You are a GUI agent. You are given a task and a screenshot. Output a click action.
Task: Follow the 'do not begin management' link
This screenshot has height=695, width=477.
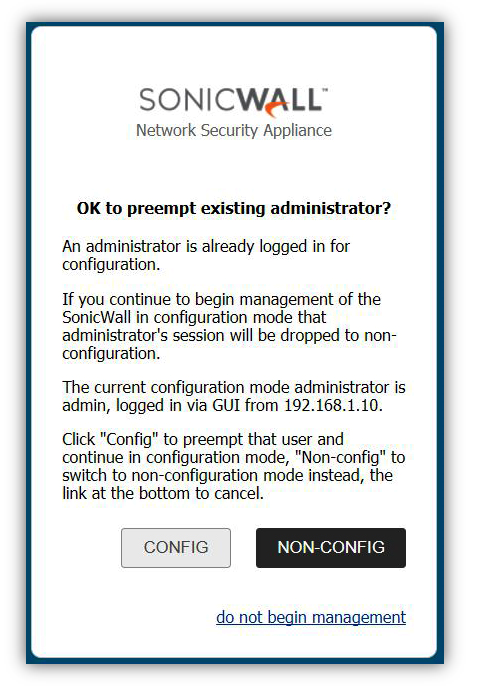click(311, 617)
